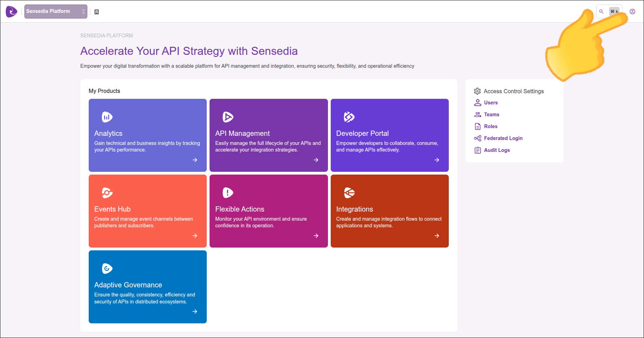
Task: Click the Developer Portal product icon
Action: click(x=349, y=117)
